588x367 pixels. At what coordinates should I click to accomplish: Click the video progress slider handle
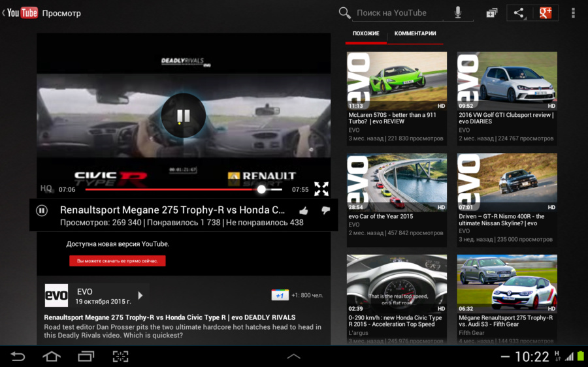point(261,189)
